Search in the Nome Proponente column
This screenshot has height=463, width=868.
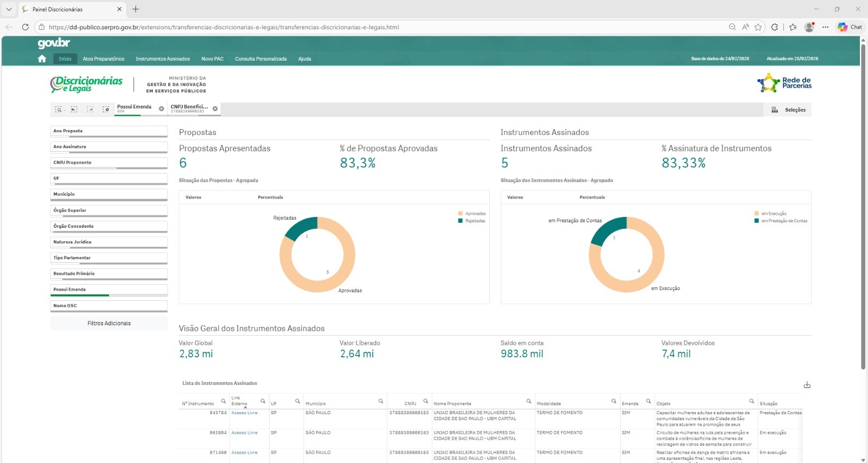tap(528, 401)
